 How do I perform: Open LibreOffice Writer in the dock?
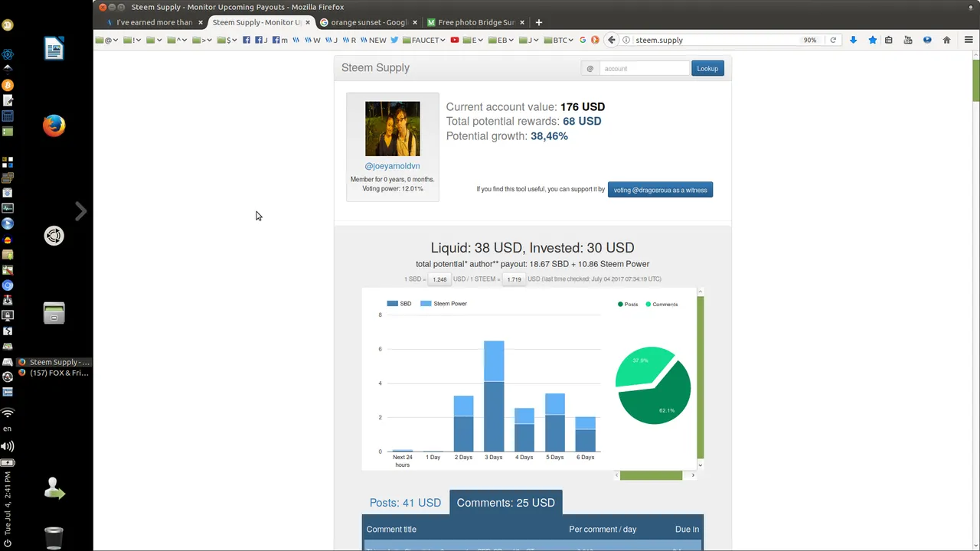click(x=54, y=49)
